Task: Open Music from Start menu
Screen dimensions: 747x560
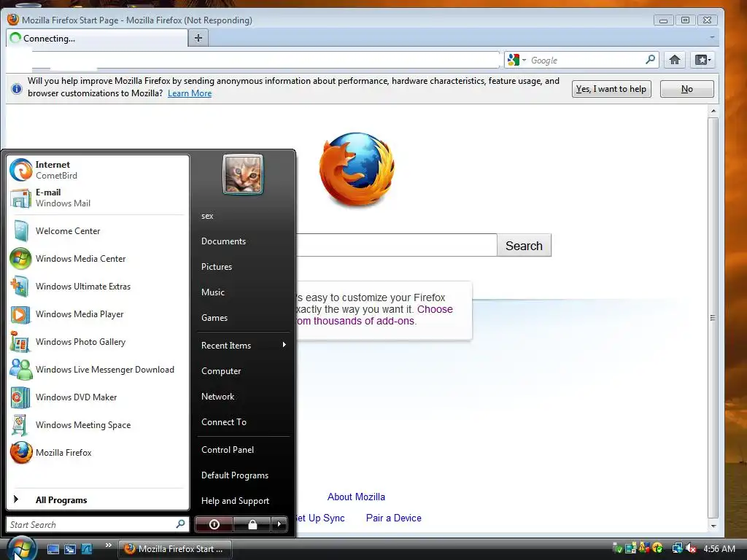Action: point(243,292)
